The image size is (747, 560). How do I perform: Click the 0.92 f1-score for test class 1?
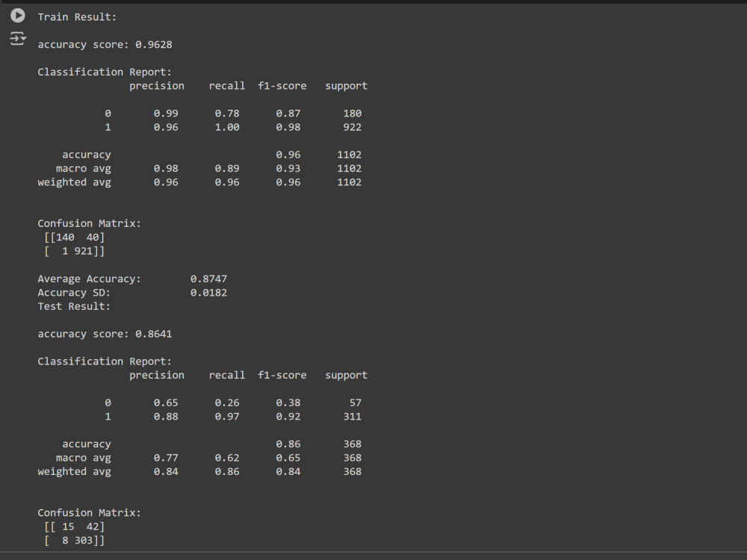tap(288, 417)
